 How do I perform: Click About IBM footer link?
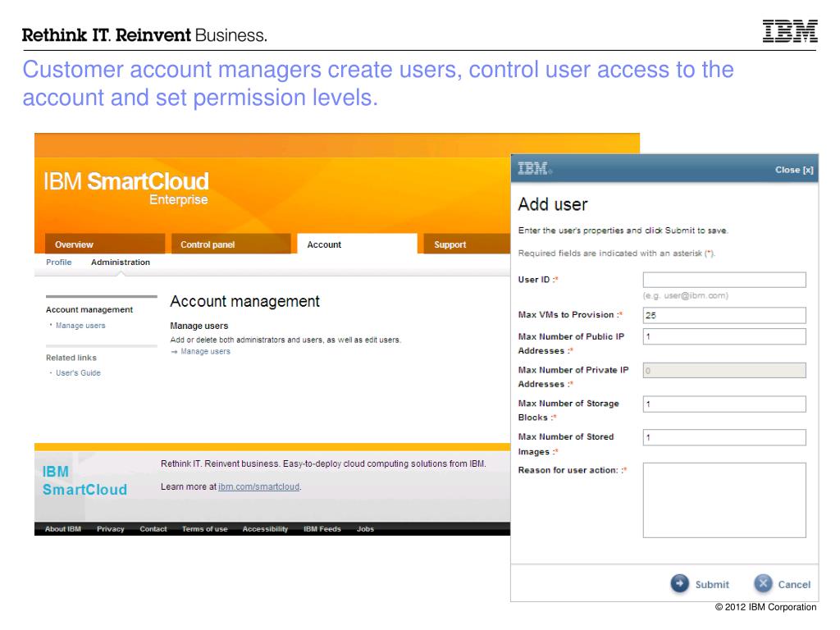(x=62, y=529)
